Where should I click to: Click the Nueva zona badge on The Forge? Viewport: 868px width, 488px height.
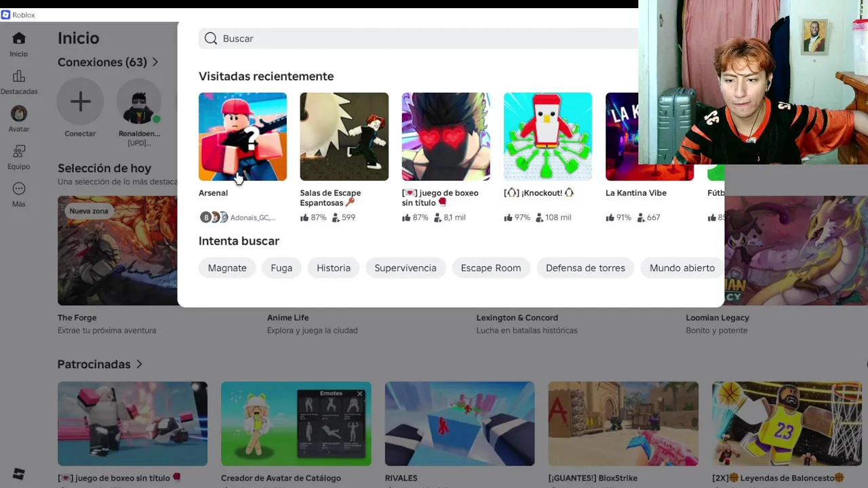[x=89, y=211]
